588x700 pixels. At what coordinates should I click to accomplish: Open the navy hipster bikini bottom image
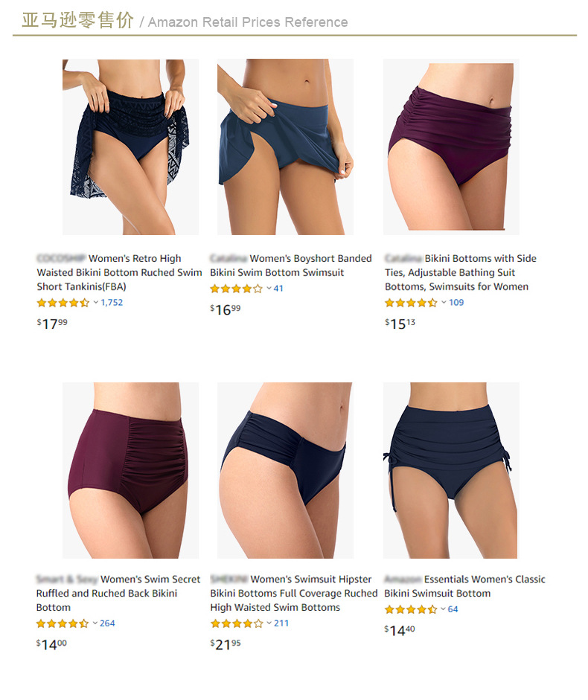[x=285, y=470]
